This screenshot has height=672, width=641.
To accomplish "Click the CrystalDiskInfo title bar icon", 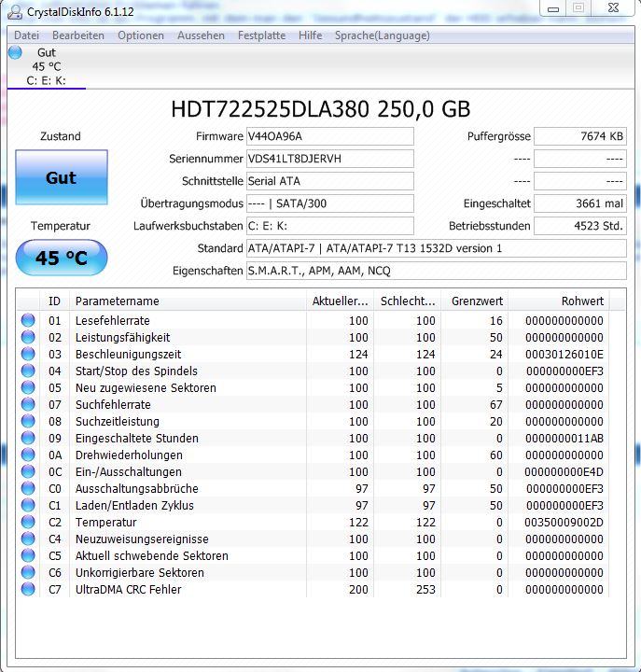I will [x=15, y=11].
